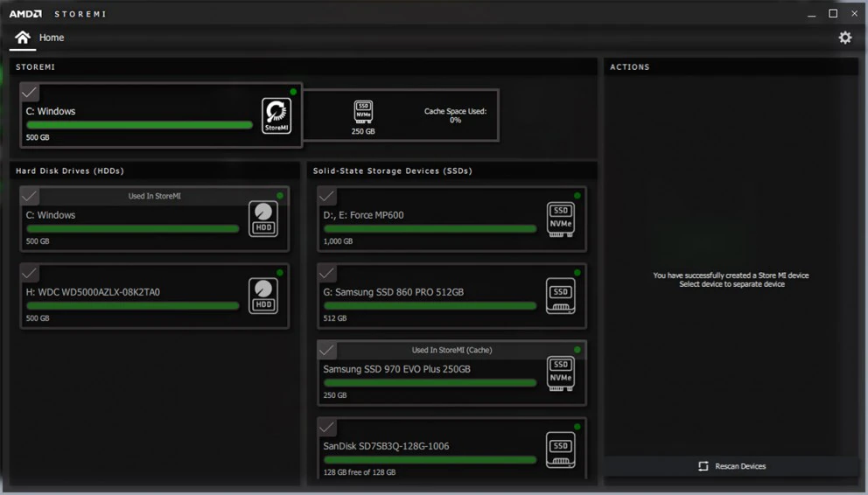Click green status dot on SanDisk card
Image resolution: width=868 pixels, height=495 pixels.
pyautogui.click(x=577, y=427)
